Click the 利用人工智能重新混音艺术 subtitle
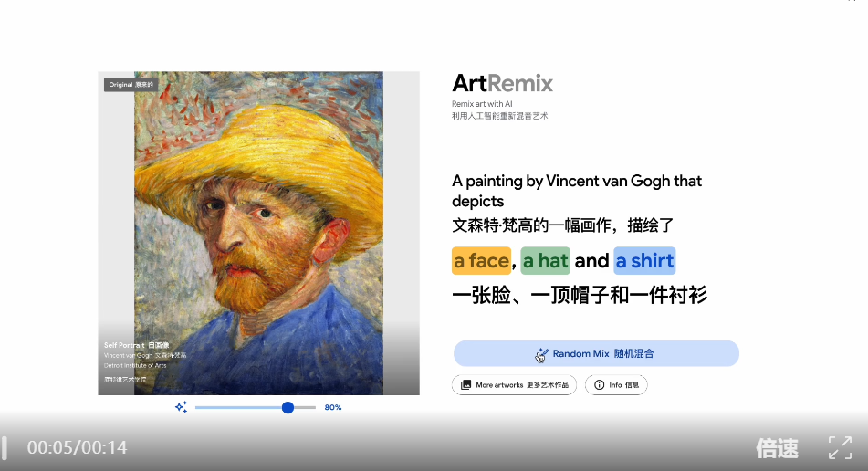868x471 pixels. [500, 116]
